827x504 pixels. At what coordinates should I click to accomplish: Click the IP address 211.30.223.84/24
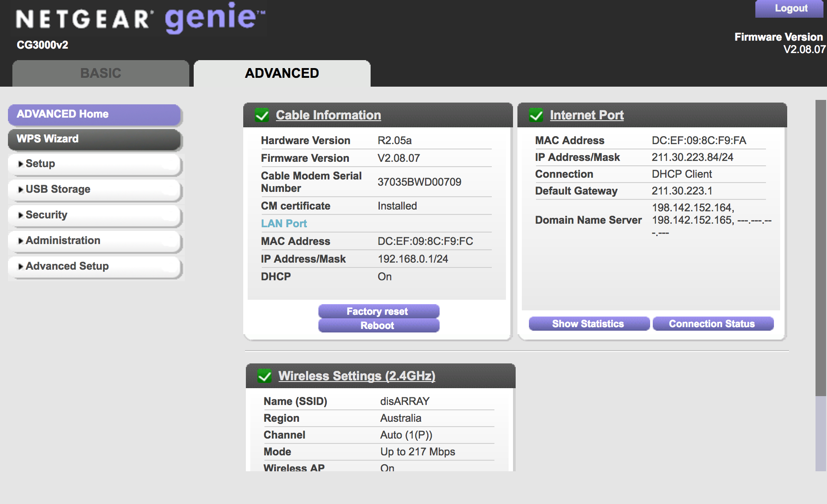[693, 157]
